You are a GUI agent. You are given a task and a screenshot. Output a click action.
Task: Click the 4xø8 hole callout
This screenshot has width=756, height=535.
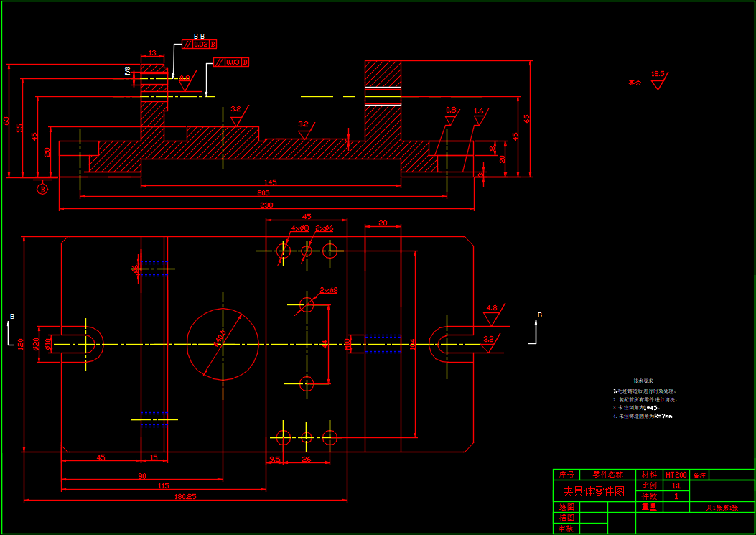click(299, 228)
